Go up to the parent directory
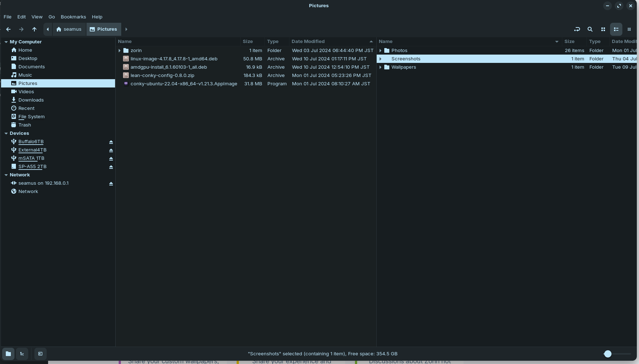The image size is (639, 364). tap(34, 29)
